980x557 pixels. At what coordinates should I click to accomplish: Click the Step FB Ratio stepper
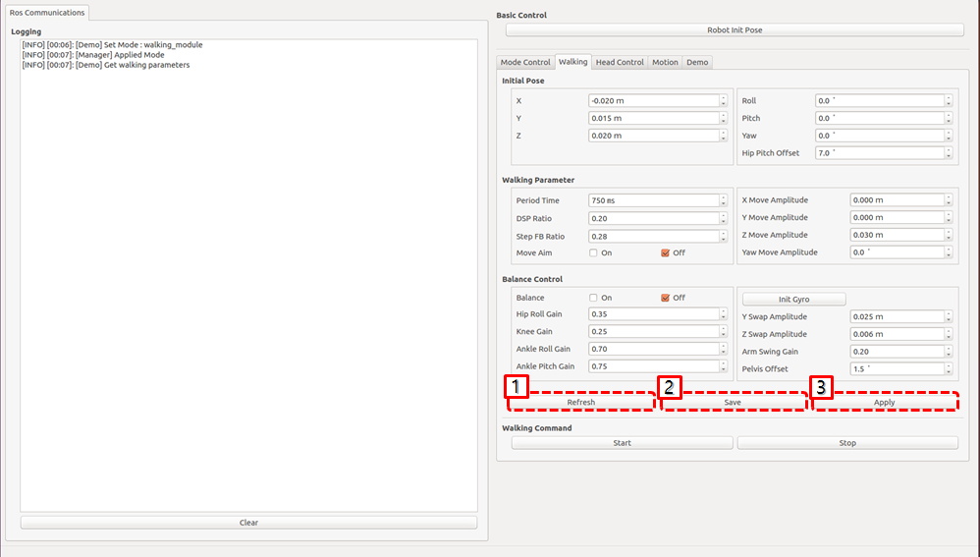723,237
